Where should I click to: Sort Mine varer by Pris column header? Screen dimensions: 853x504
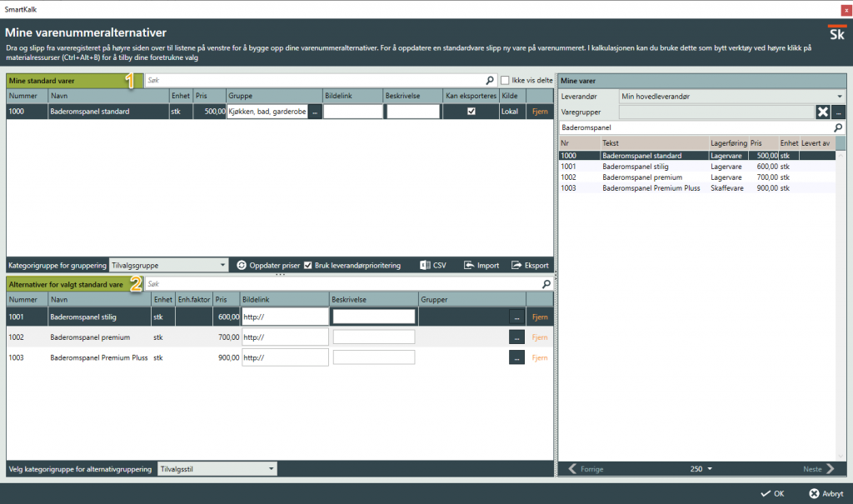tap(762, 143)
